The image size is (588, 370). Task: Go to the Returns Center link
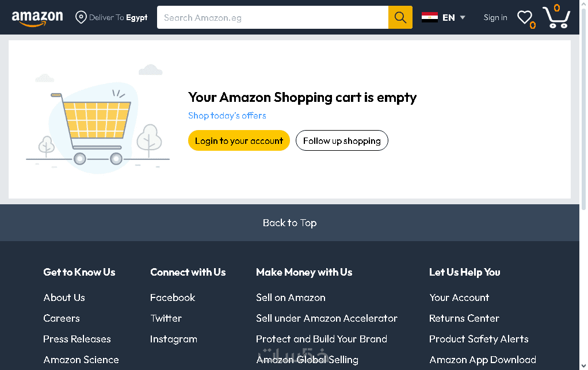464,318
